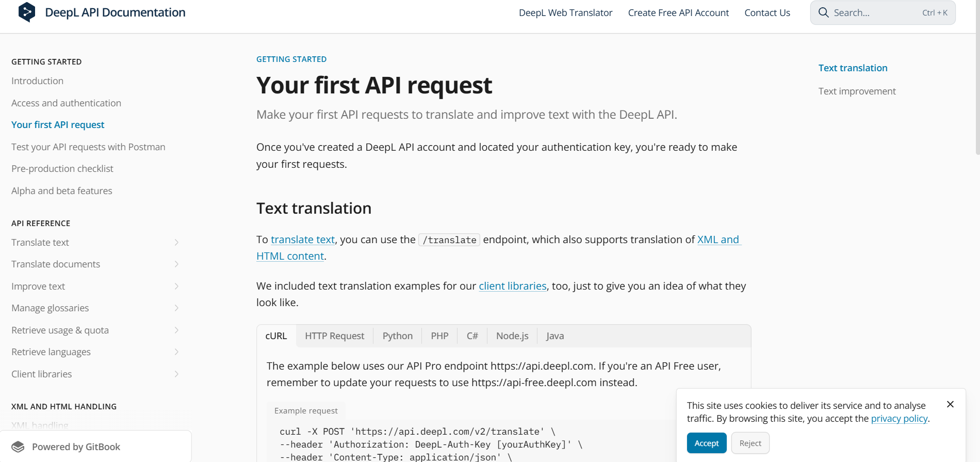This screenshot has width=980, height=462.
Task: Jump to Text translation in page outline
Action: click(853, 68)
